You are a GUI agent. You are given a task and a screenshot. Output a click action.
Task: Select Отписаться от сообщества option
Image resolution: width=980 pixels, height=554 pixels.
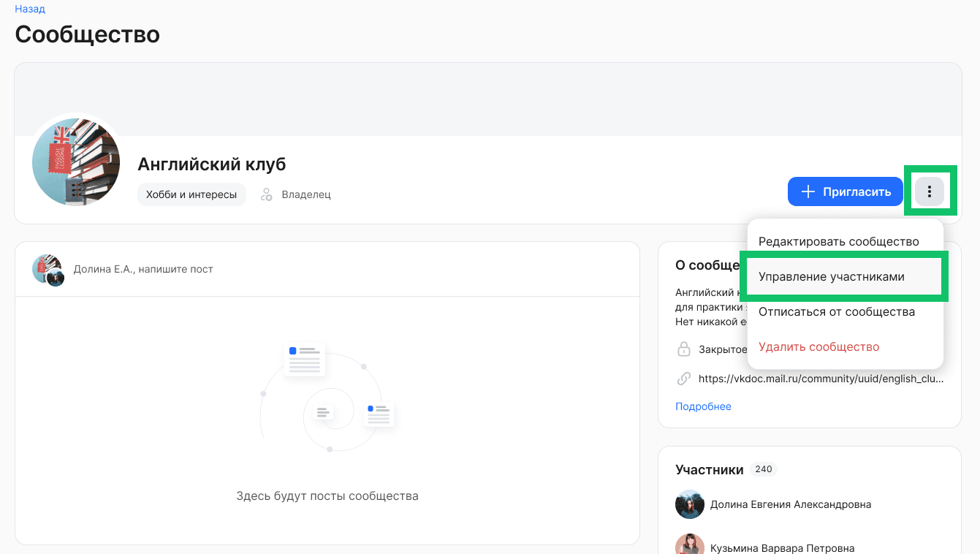point(836,312)
